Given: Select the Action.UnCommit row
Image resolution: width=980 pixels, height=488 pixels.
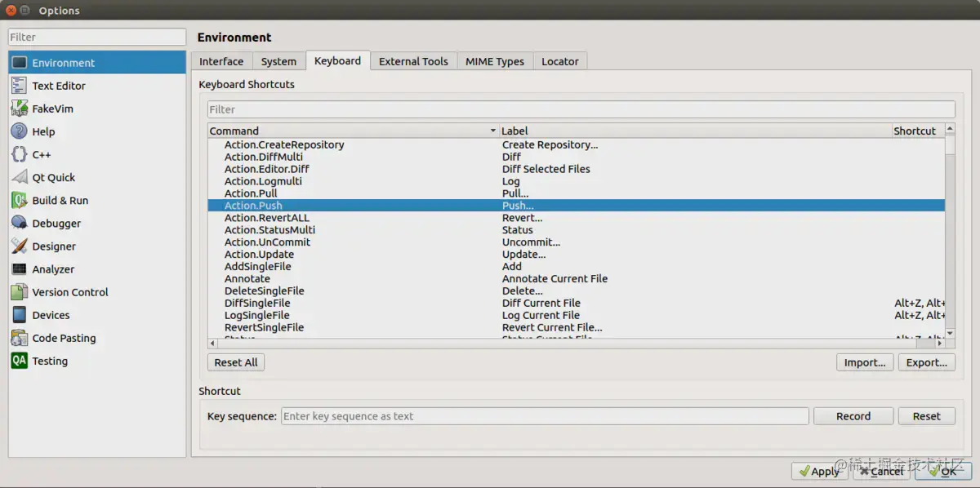Looking at the screenshot, I should pyautogui.click(x=576, y=242).
